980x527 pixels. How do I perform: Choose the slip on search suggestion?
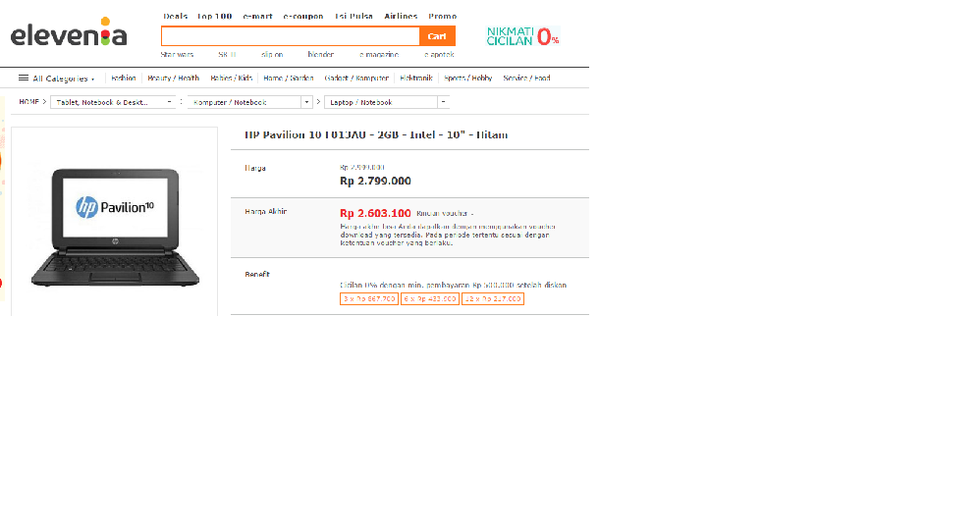[272, 55]
